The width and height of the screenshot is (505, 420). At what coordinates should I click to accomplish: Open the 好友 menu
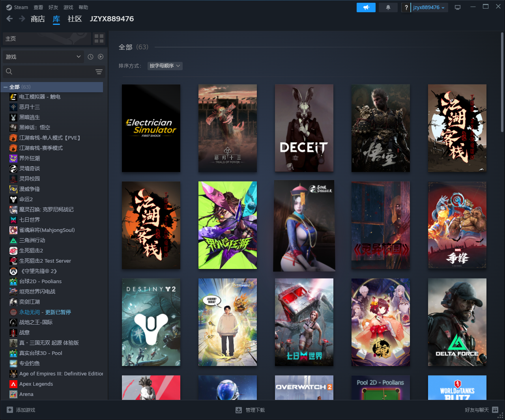coord(53,7)
